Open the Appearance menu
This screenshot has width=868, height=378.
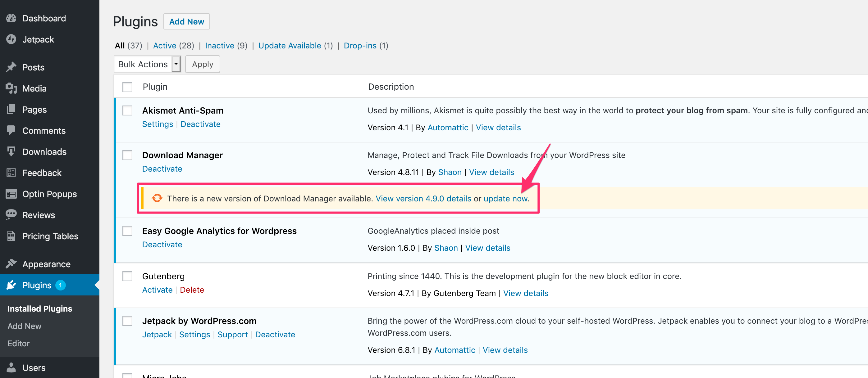(47, 264)
